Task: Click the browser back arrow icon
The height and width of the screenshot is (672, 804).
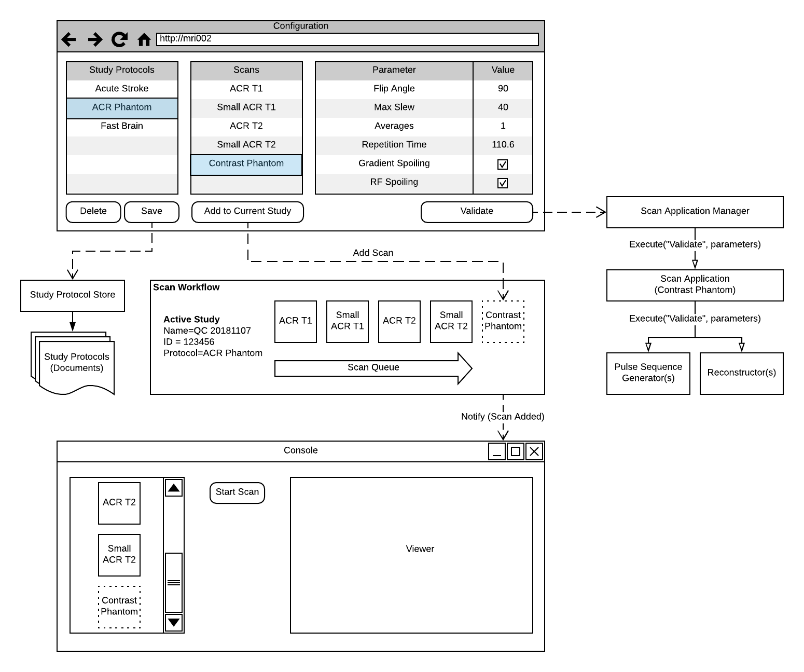Action: click(68, 39)
